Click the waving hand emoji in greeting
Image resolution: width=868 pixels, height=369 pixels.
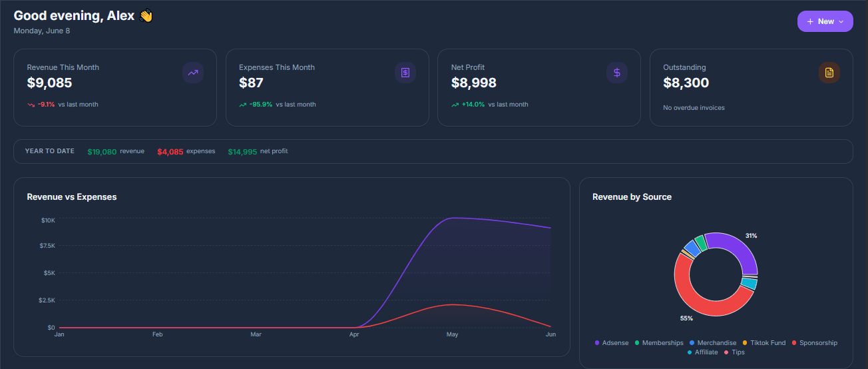click(146, 16)
